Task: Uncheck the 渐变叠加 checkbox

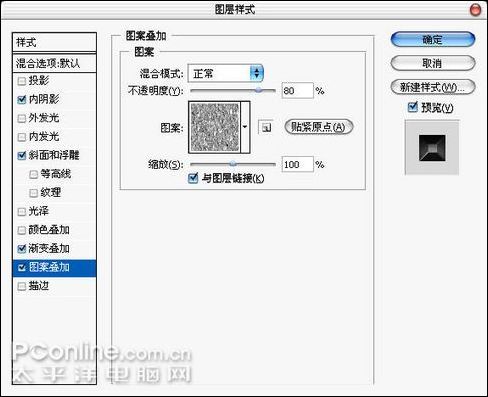Action: coord(21,249)
